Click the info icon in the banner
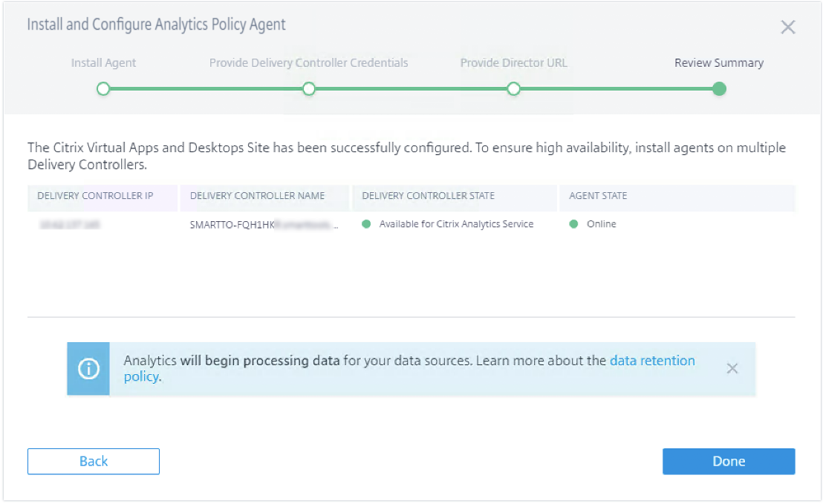Screen dimensions: 823x504 coord(88,369)
